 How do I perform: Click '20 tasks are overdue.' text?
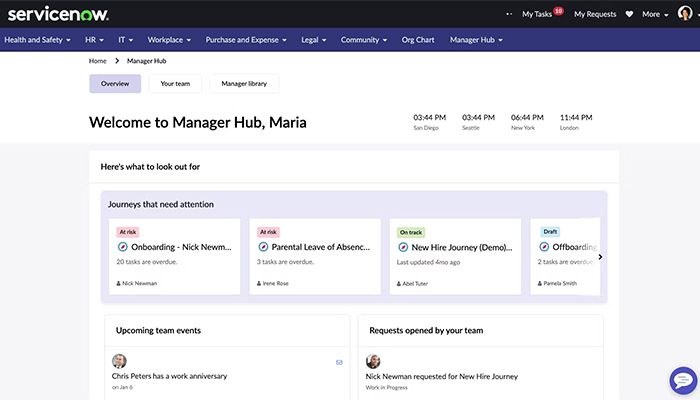(x=147, y=262)
